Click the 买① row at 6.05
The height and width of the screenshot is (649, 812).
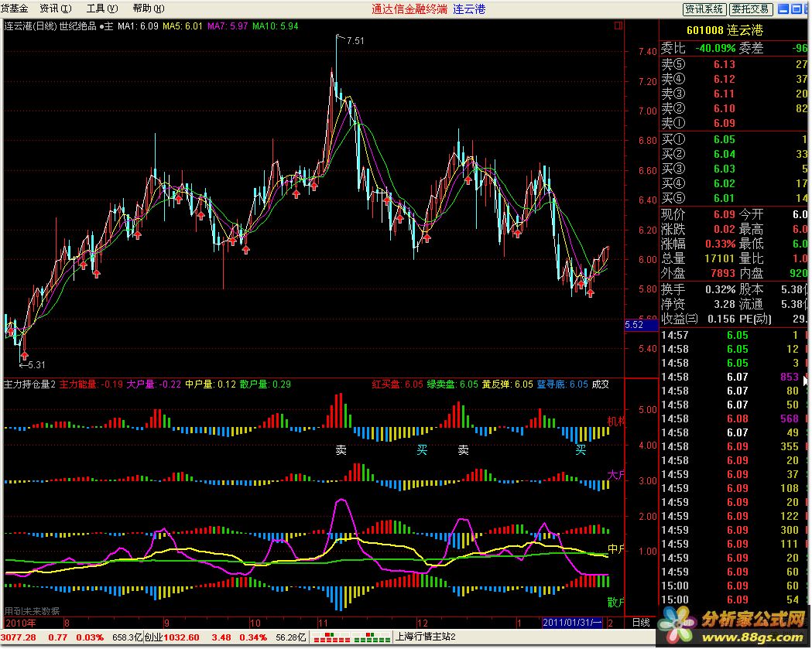tap(735, 140)
